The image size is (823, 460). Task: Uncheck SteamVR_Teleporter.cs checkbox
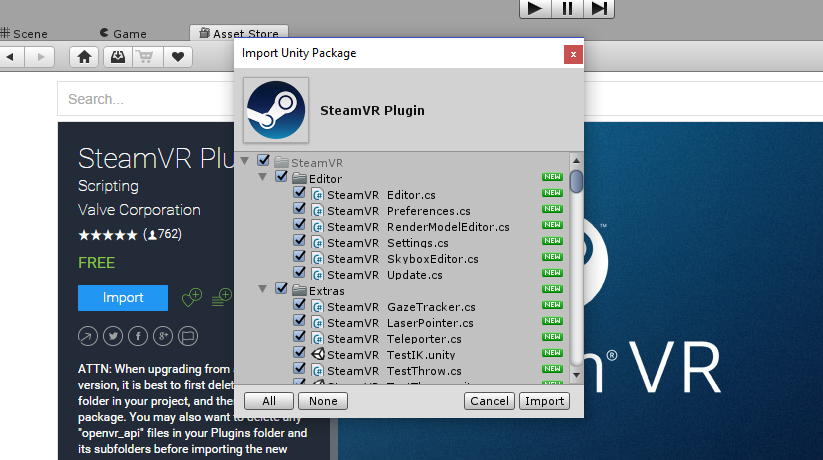[300, 337]
